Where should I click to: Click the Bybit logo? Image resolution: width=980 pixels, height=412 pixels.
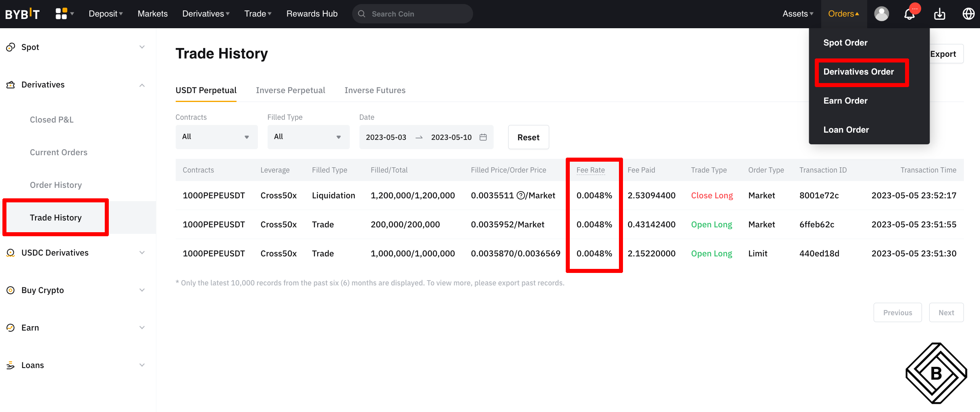coord(23,14)
